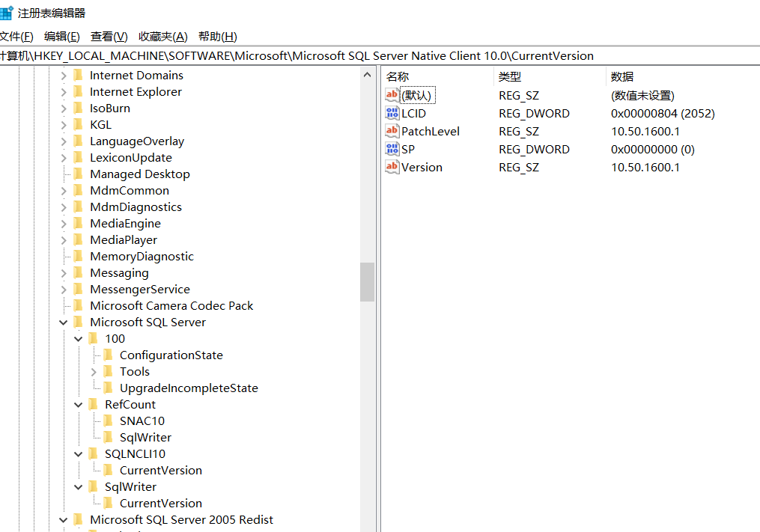Viewport: 760px width, 532px height.
Task: Collapse the RefCount subkey
Action: tap(79, 405)
